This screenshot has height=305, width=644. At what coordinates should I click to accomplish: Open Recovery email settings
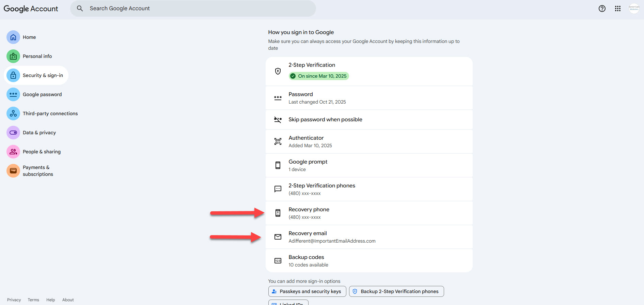pos(369,237)
